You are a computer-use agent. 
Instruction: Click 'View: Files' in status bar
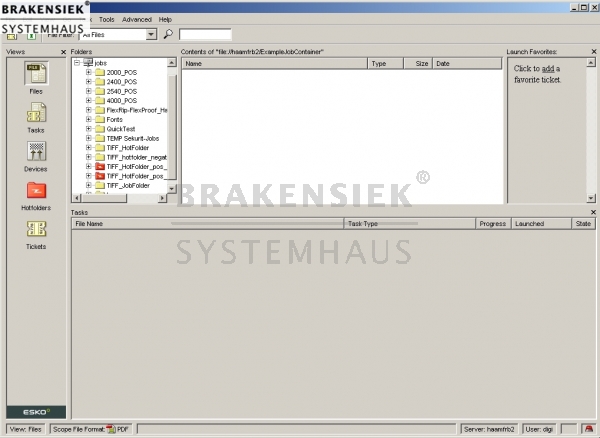[26, 429]
